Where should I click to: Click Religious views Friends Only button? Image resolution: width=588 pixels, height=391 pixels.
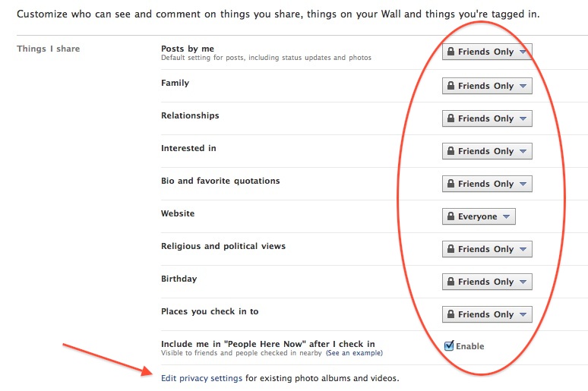coord(487,248)
